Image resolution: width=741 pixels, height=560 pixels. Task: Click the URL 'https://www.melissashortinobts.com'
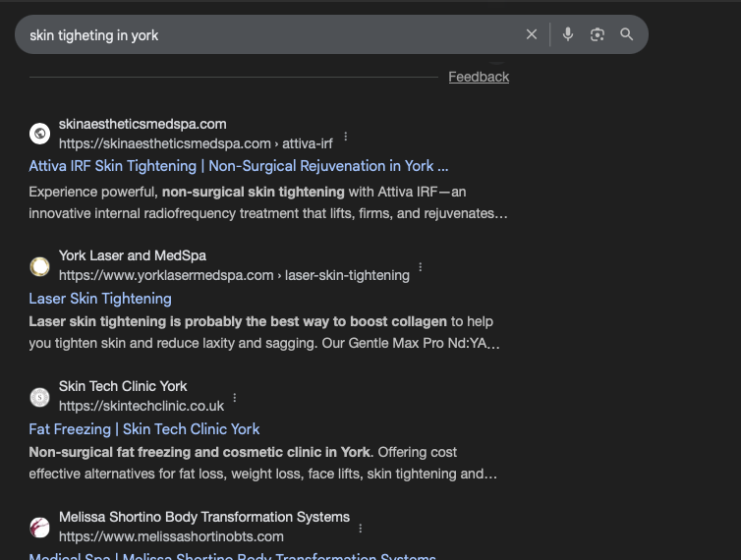click(x=171, y=536)
